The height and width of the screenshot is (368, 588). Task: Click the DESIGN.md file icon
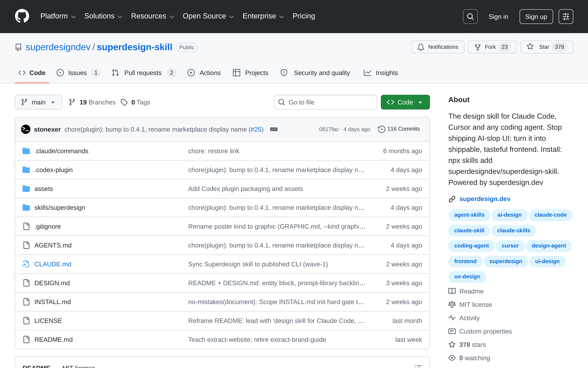coord(26,283)
